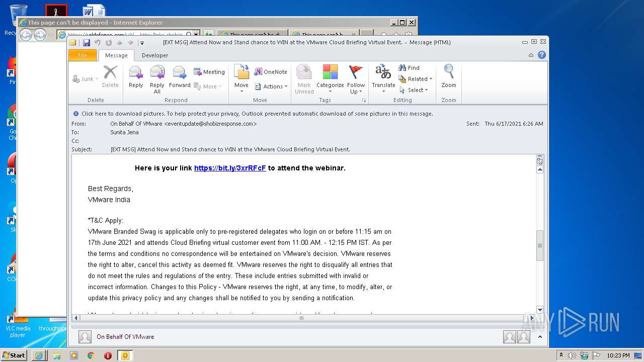
Task: Open the bit.ly webinar link
Action: coord(230,168)
